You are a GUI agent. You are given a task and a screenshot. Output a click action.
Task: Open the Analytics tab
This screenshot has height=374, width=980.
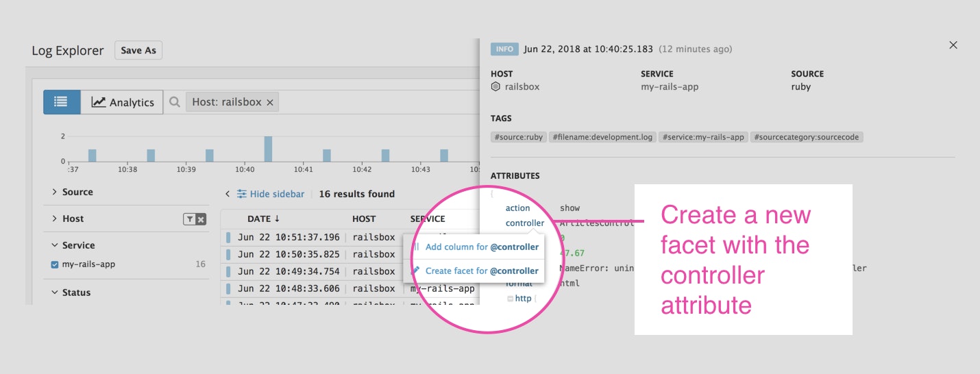[x=122, y=102]
